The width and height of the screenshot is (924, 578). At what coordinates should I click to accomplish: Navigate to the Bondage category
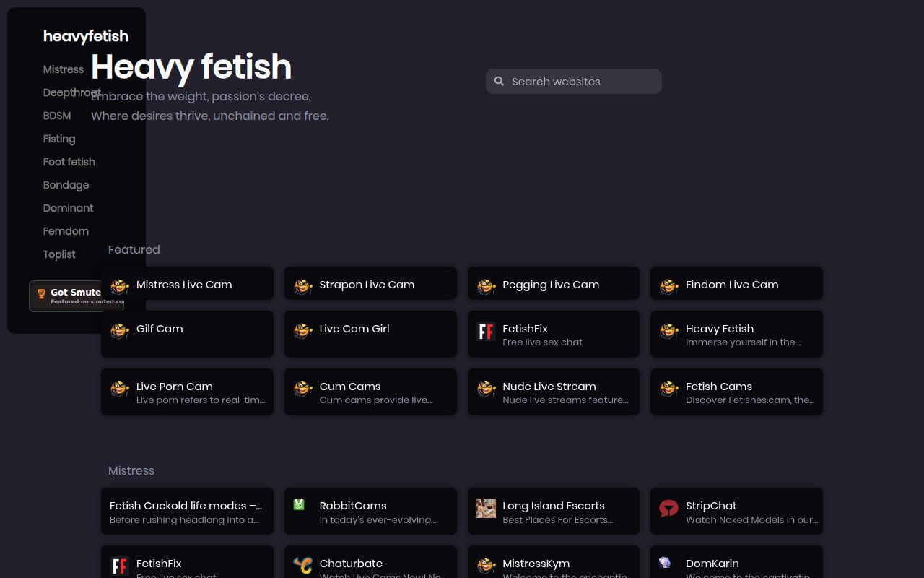click(x=66, y=185)
